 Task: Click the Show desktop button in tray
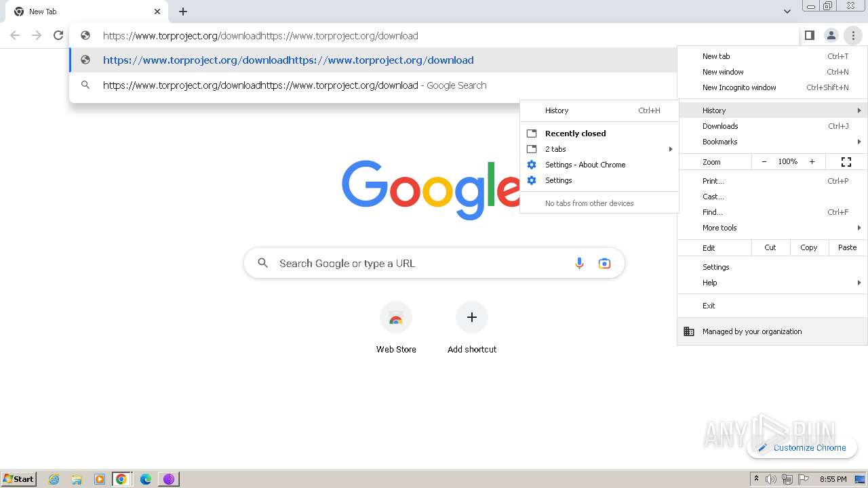[x=860, y=479]
